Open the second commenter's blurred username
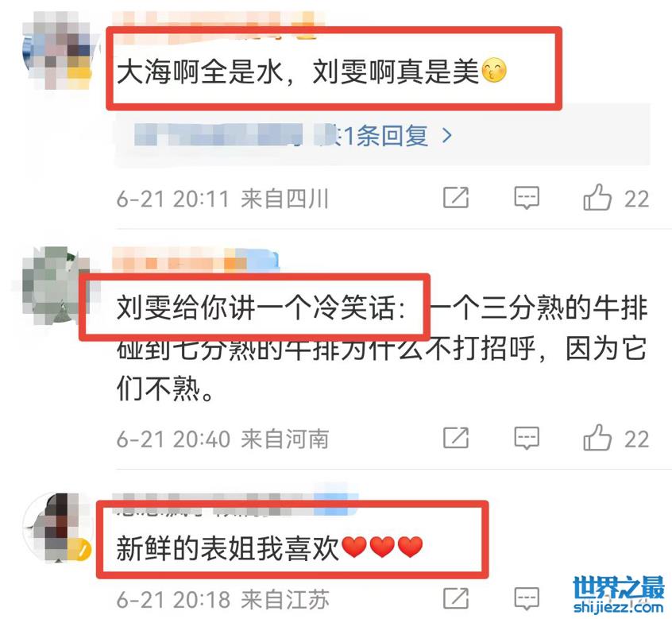The image size is (672, 619). [x=196, y=260]
